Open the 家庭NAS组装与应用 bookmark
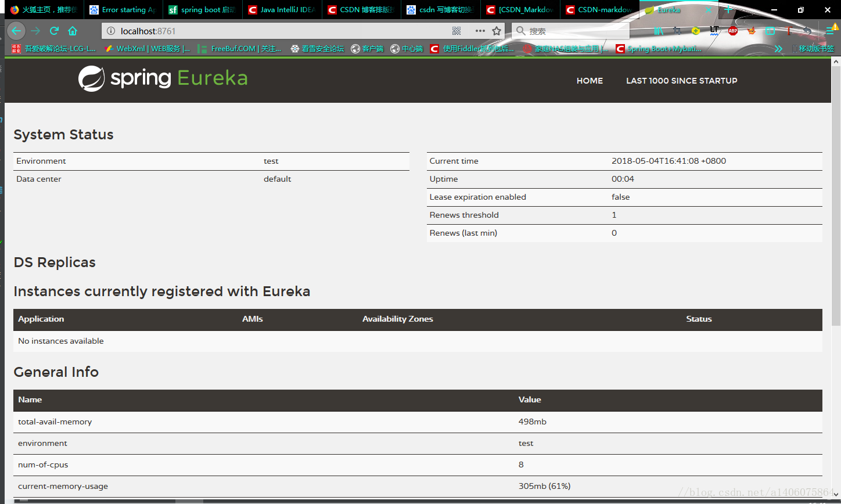Image resolution: width=841 pixels, height=504 pixels. (566, 49)
